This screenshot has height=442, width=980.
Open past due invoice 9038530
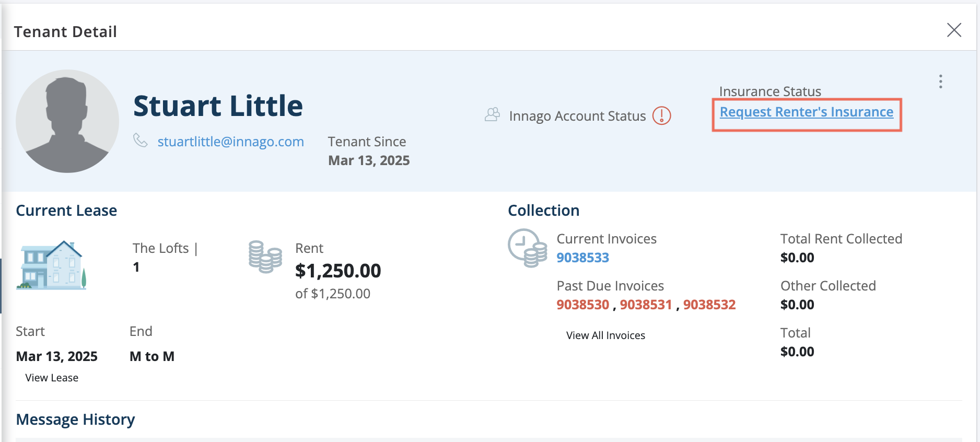(582, 305)
